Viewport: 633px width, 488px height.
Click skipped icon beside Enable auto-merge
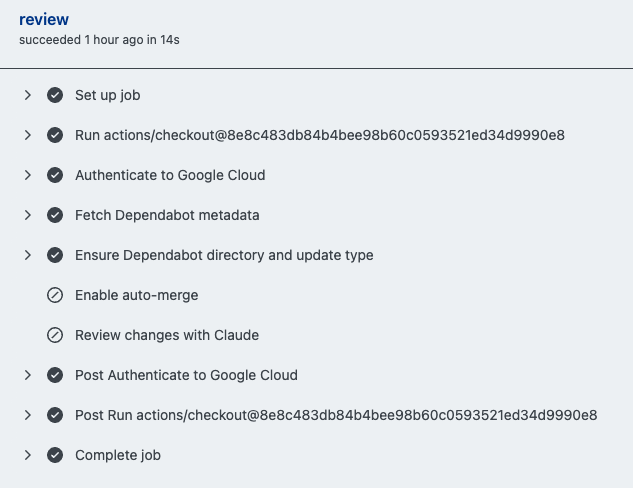click(x=55, y=295)
